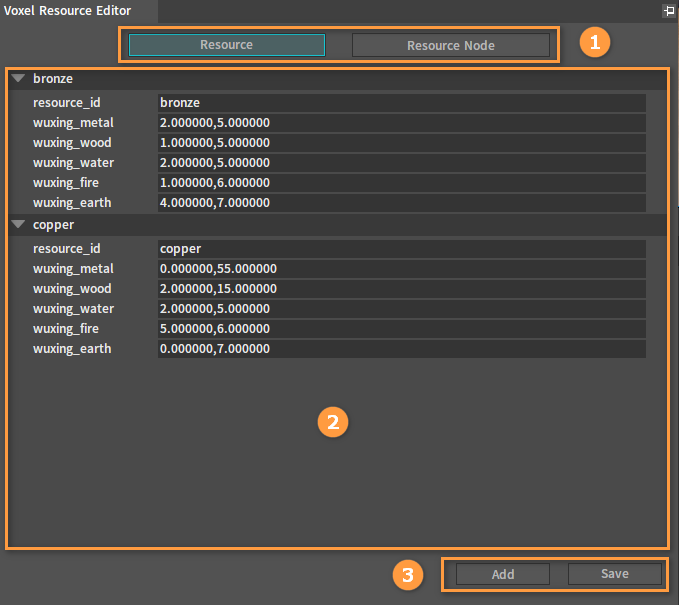Click wuxing_water label under copper

pos(73,309)
